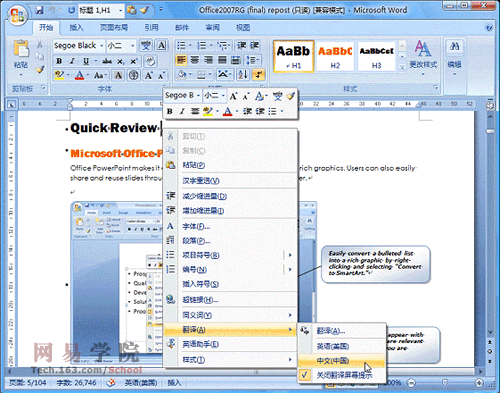Choose Font… in the context menu
The image size is (500, 393).
click(x=231, y=226)
